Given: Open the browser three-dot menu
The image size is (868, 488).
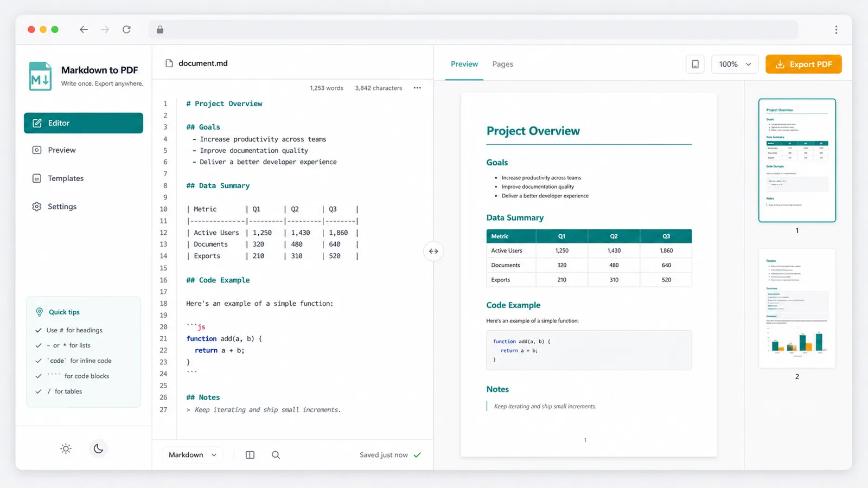Looking at the screenshot, I should click(x=836, y=30).
